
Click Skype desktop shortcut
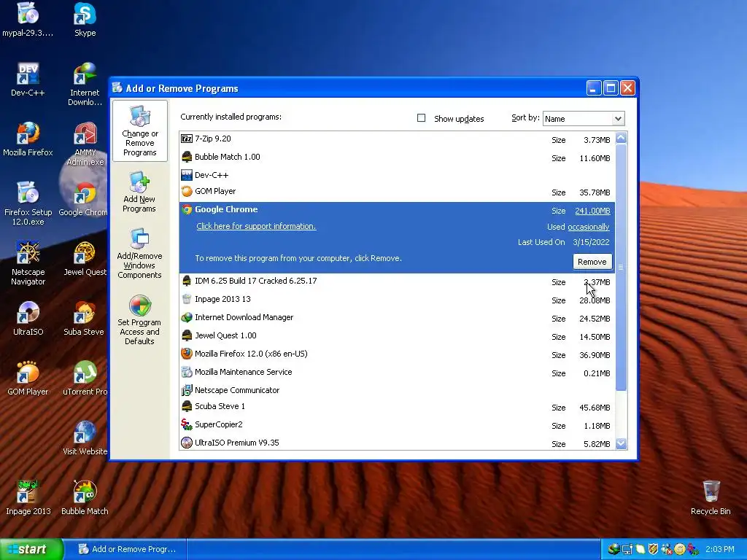85,20
